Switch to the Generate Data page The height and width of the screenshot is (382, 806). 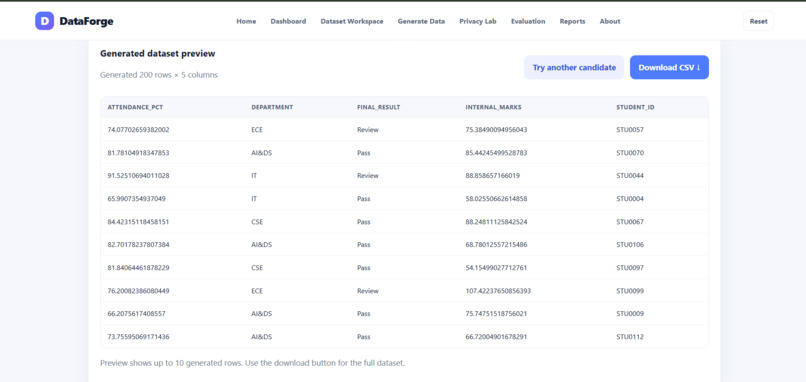[x=421, y=22]
